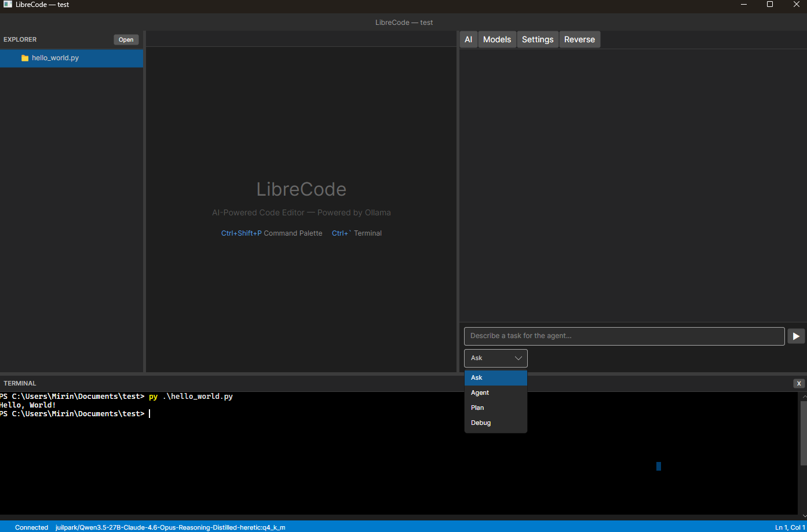Choose Agent mode from the dropdown list
Viewport: 807px width, 532px height.
[x=496, y=392]
